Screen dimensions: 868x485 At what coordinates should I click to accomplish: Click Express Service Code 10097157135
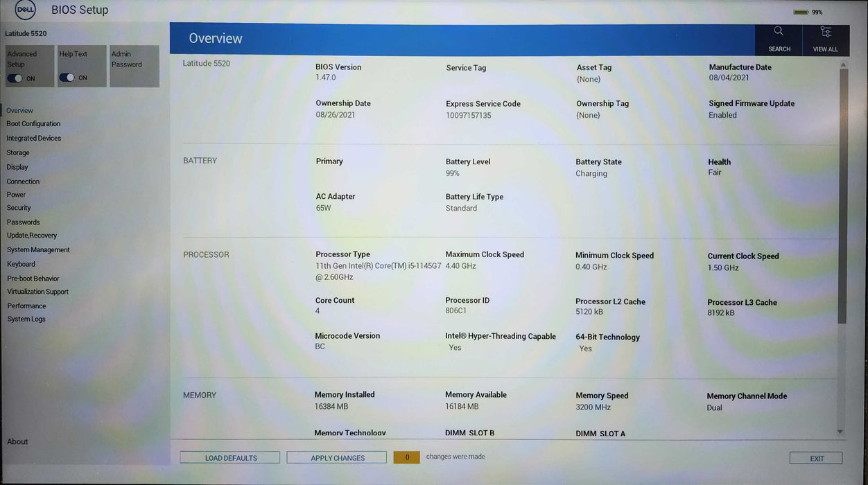[469, 116]
